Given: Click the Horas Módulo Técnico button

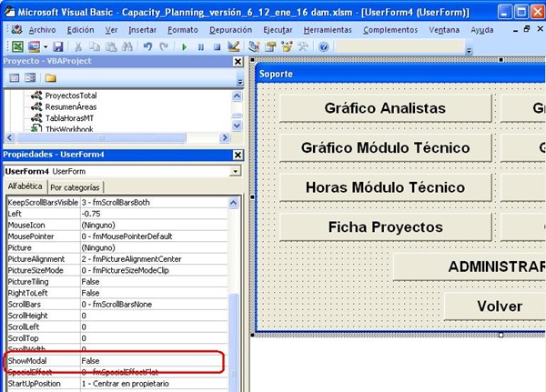Looking at the screenshot, I should click(x=386, y=187).
